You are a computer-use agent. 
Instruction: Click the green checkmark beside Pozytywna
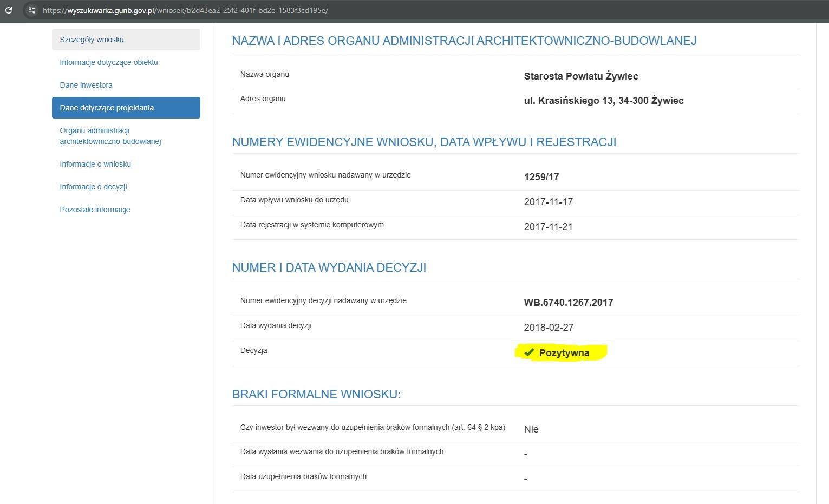coord(529,352)
